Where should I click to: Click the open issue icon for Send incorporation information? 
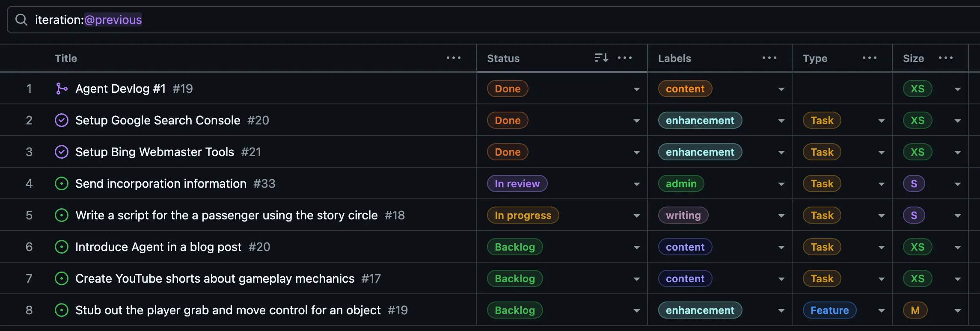62,183
